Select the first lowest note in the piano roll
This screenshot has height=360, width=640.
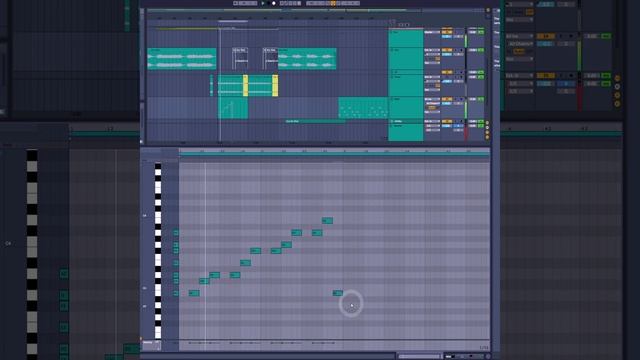click(x=194, y=293)
